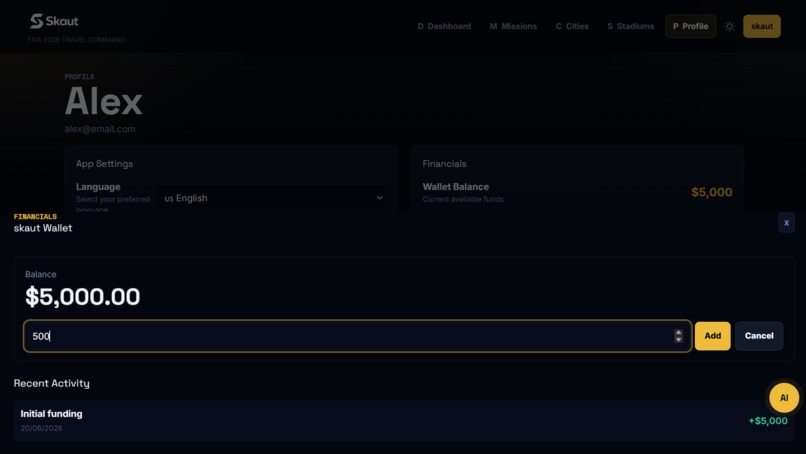Click the Skaut logo in header

tap(54, 21)
